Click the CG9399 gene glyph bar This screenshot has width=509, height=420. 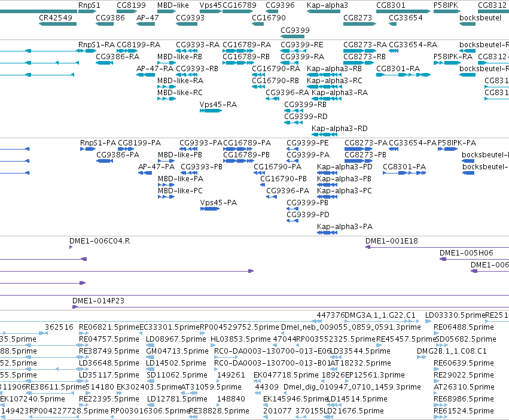pyautogui.click(x=292, y=36)
